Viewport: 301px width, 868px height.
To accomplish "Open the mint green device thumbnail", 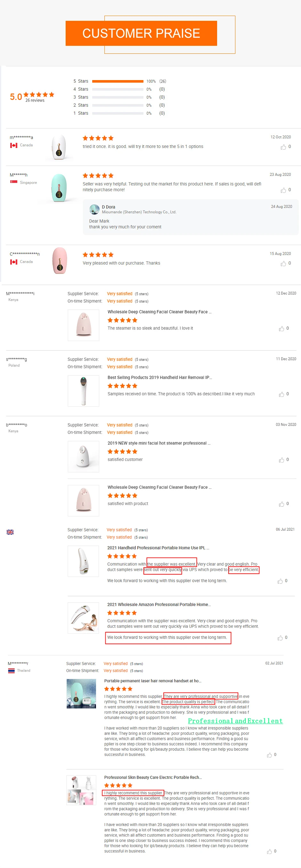I will (59, 188).
